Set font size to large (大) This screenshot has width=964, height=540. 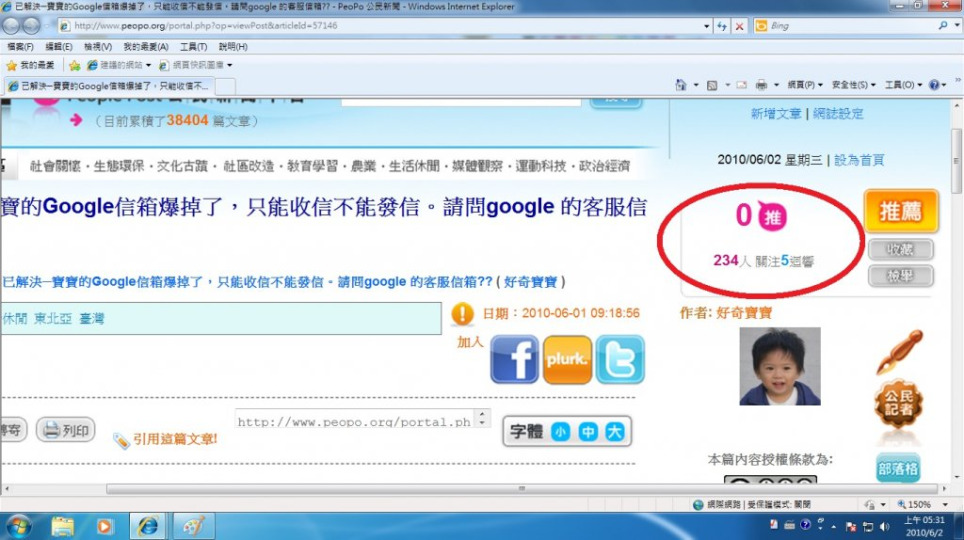(x=615, y=432)
